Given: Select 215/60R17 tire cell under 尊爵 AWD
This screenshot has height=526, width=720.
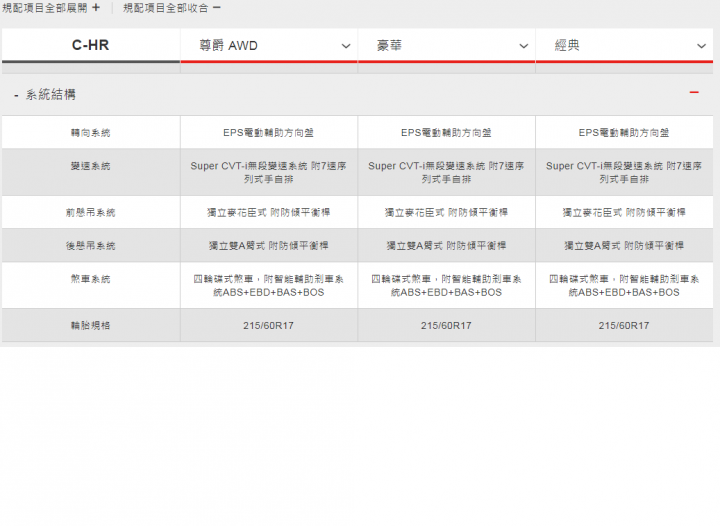Looking at the screenshot, I should coord(269,325).
